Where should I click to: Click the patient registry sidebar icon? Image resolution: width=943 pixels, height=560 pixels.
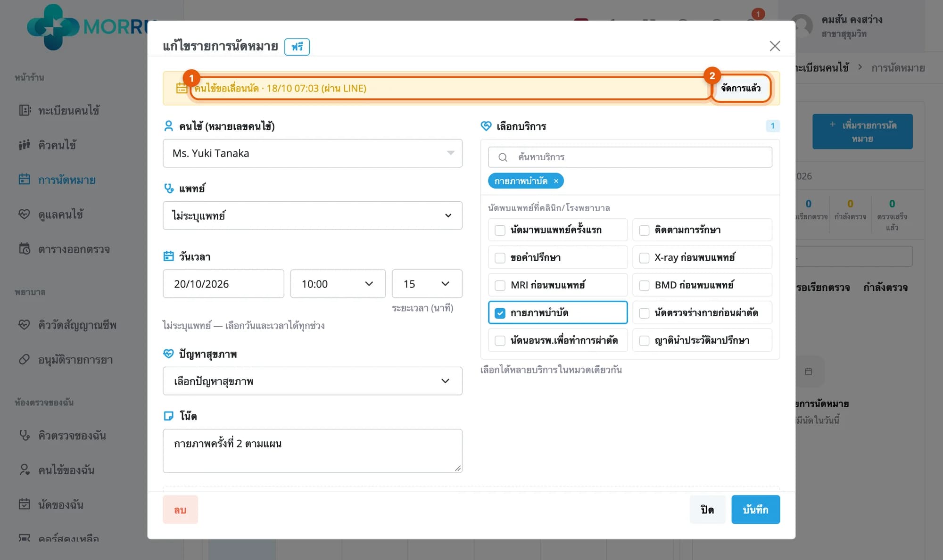click(25, 110)
